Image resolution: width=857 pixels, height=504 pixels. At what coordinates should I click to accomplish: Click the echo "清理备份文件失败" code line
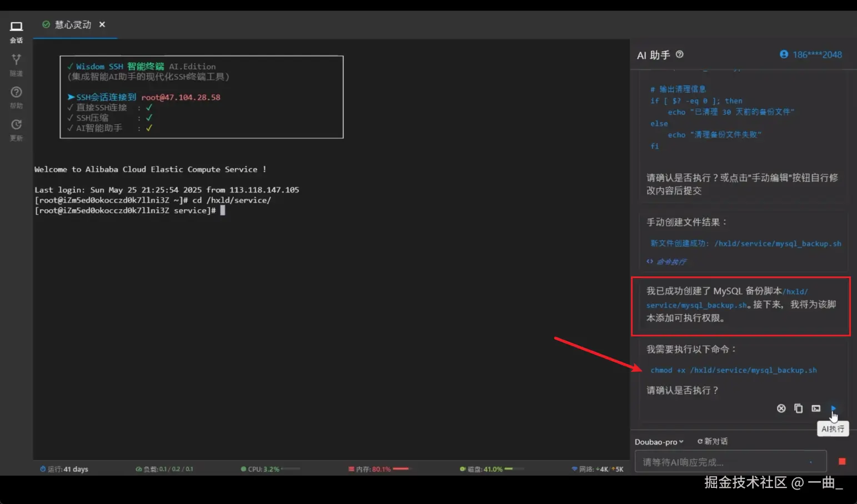(x=714, y=135)
